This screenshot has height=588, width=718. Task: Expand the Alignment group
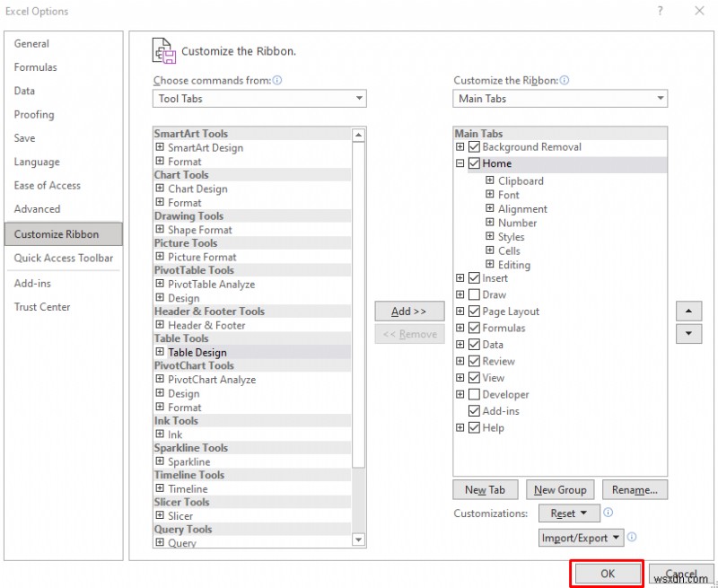click(x=489, y=208)
